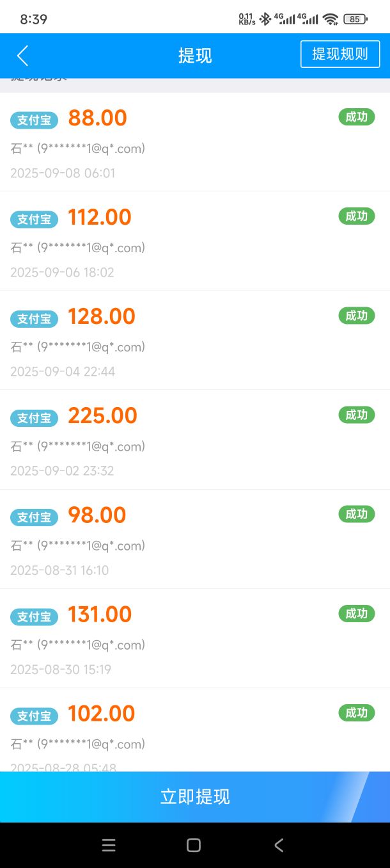The image size is (390, 868).
Task: Select the 112.00 withdrawal amount
Action: click(100, 217)
